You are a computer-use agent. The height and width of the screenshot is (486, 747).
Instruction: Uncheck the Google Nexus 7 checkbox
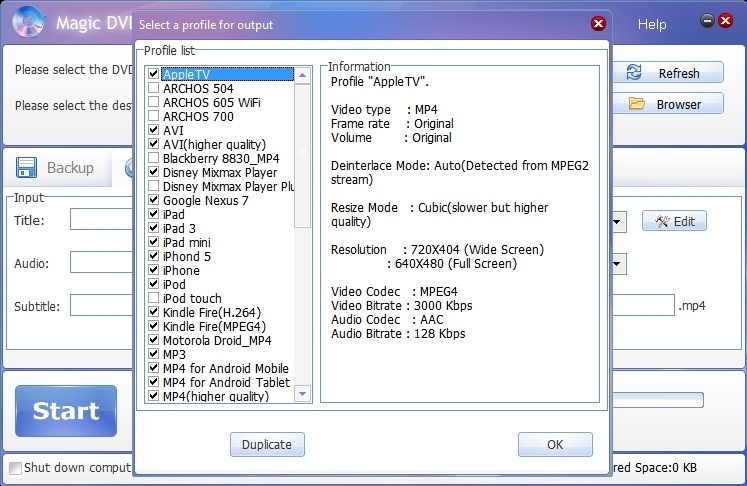[x=153, y=200]
